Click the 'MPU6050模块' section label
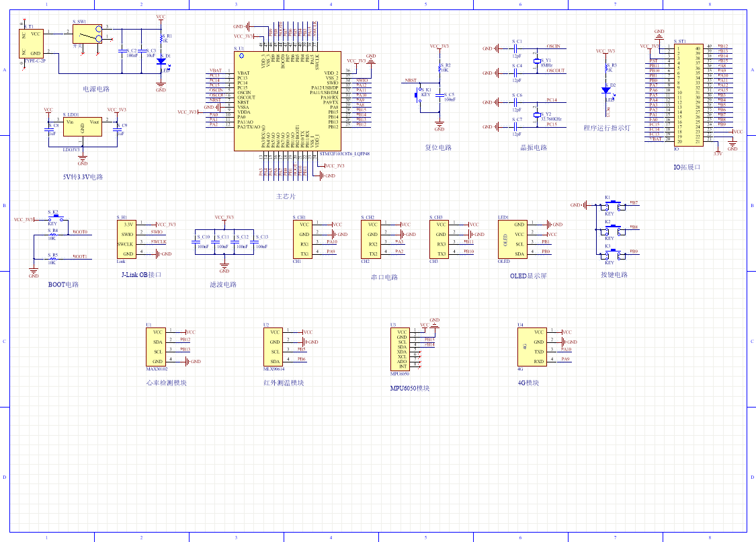 (410, 388)
